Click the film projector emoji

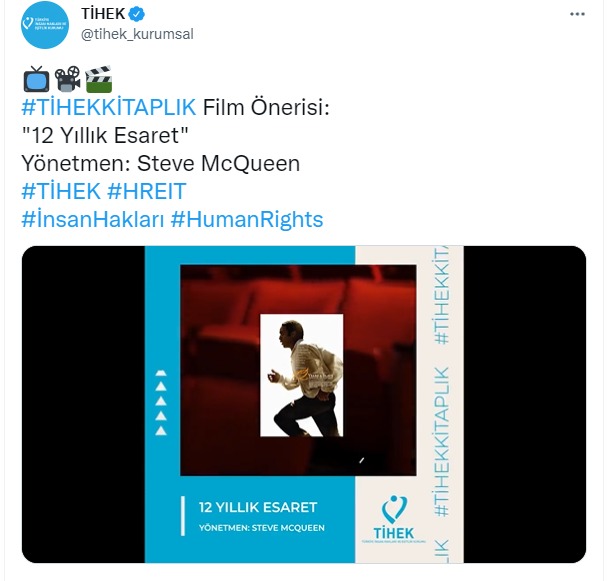(x=67, y=79)
